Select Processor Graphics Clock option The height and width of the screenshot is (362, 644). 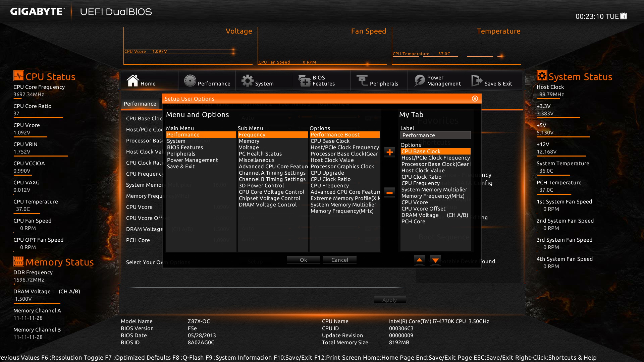(x=345, y=167)
